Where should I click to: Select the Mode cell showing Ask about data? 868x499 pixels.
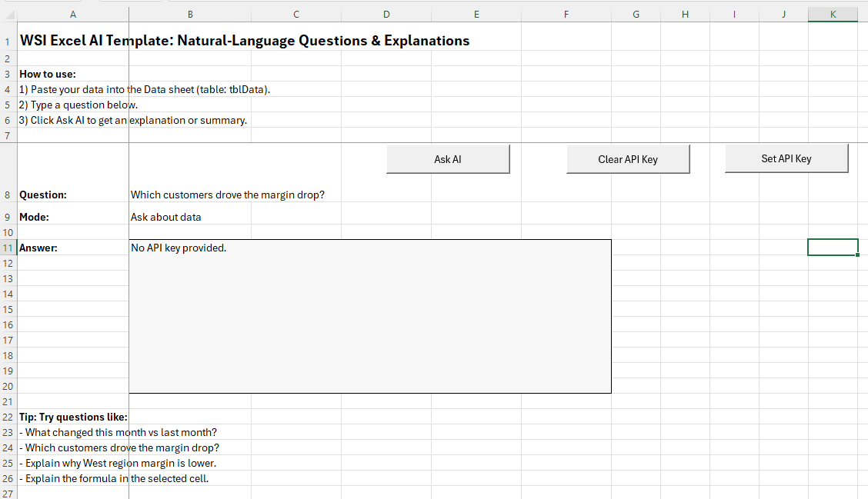165,218
